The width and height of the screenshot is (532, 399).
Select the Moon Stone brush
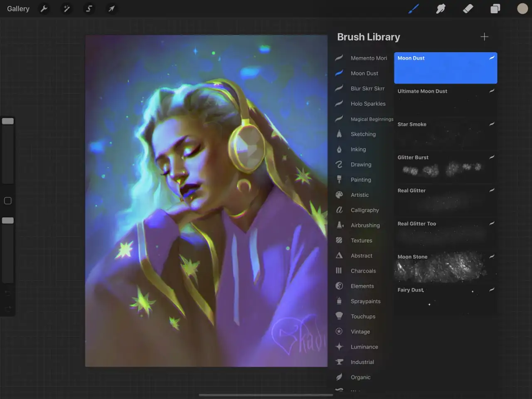click(446, 267)
